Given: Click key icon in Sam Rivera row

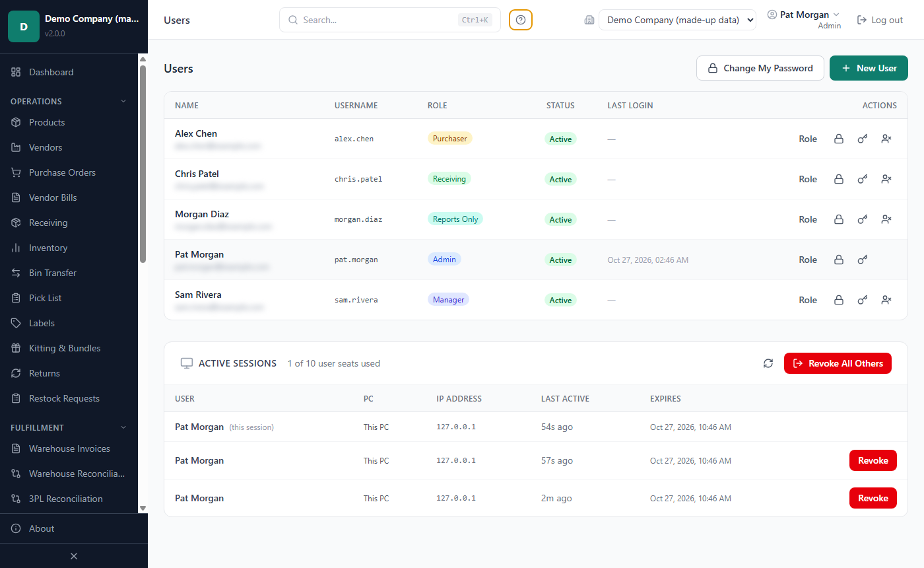Looking at the screenshot, I should click(x=863, y=300).
